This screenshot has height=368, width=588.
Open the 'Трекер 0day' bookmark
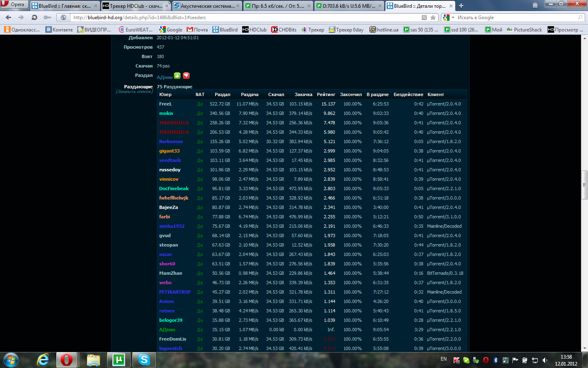point(346,29)
